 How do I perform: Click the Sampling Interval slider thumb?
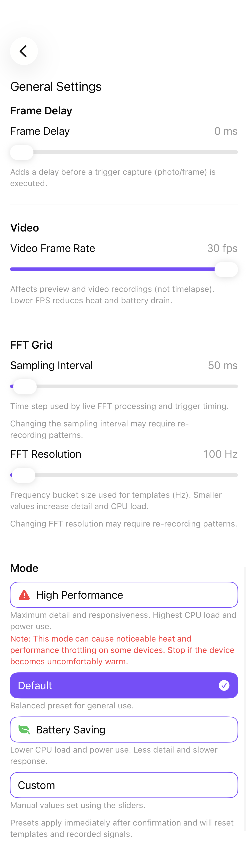coord(24,386)
